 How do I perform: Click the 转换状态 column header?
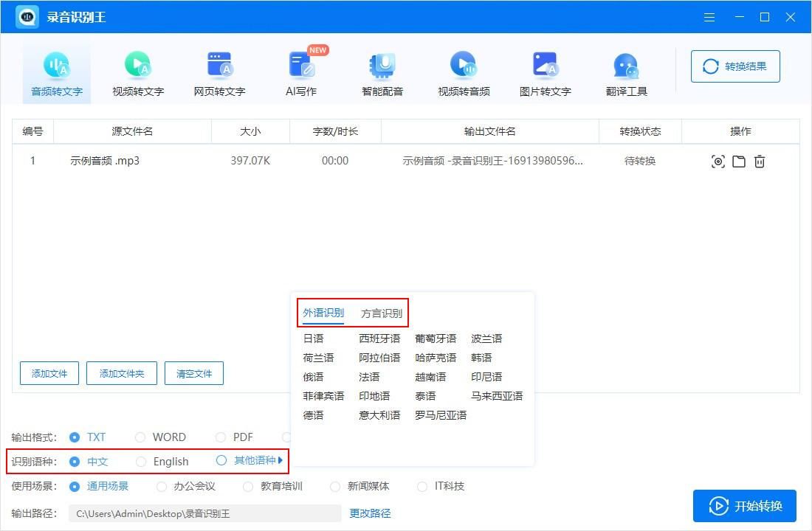pos(640,131)
